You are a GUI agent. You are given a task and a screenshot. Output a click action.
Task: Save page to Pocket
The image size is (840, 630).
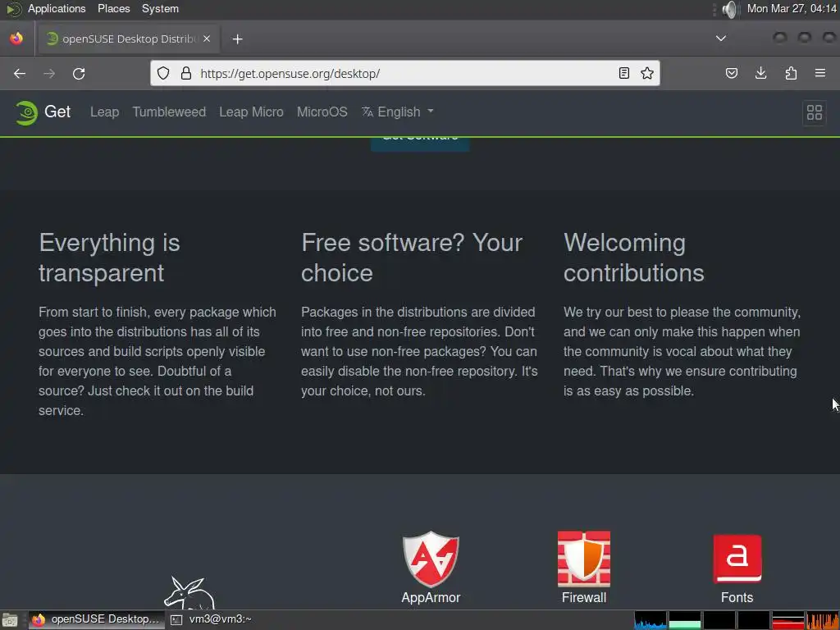(731, 73)
